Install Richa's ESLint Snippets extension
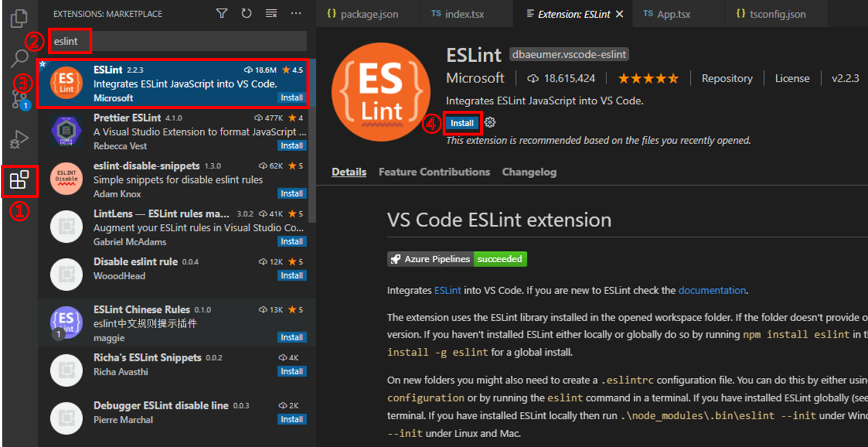Screen dimensions: 868x447 point(292,371)
